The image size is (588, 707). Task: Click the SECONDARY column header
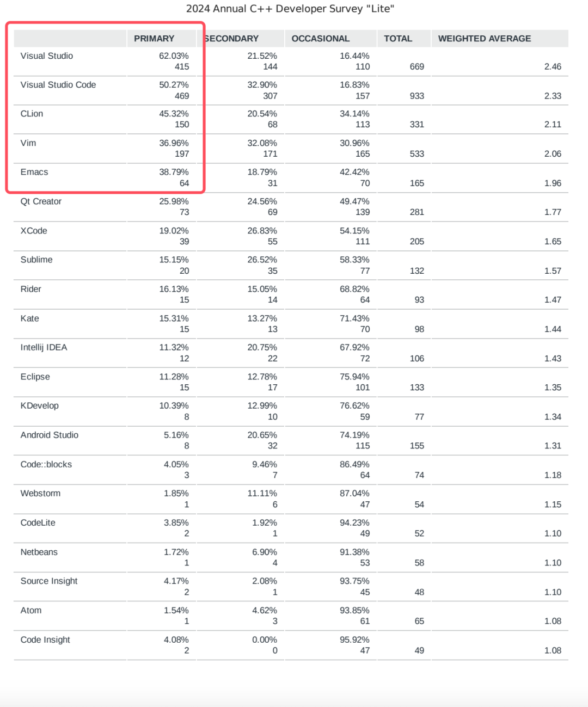tap(231, 39)
